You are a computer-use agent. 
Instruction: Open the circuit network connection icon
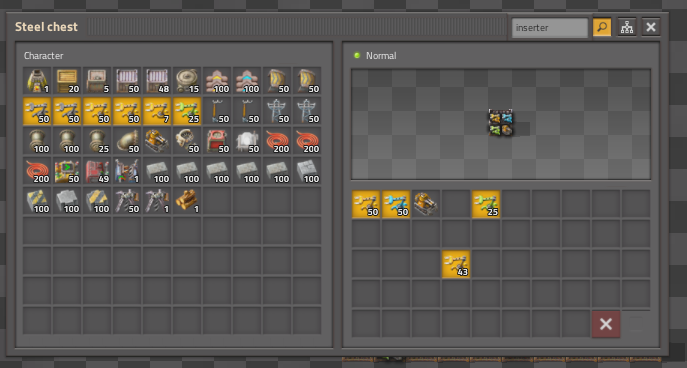coord(627,27)
